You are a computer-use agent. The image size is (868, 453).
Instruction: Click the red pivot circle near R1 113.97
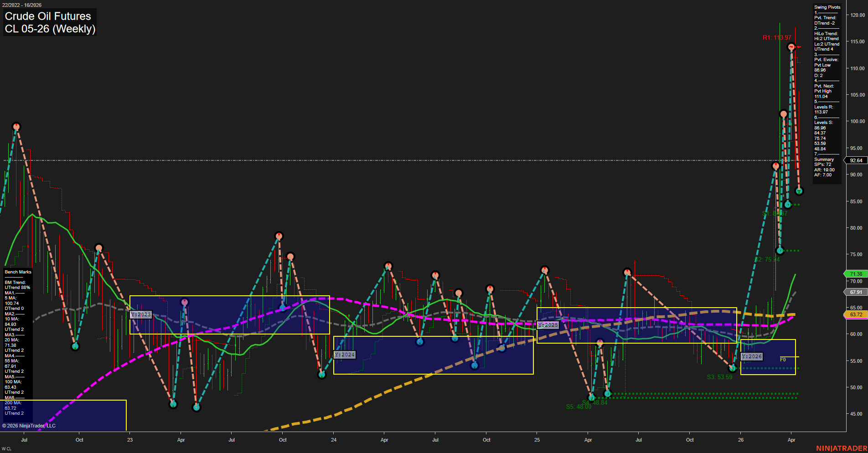click(x=791, y=46)
